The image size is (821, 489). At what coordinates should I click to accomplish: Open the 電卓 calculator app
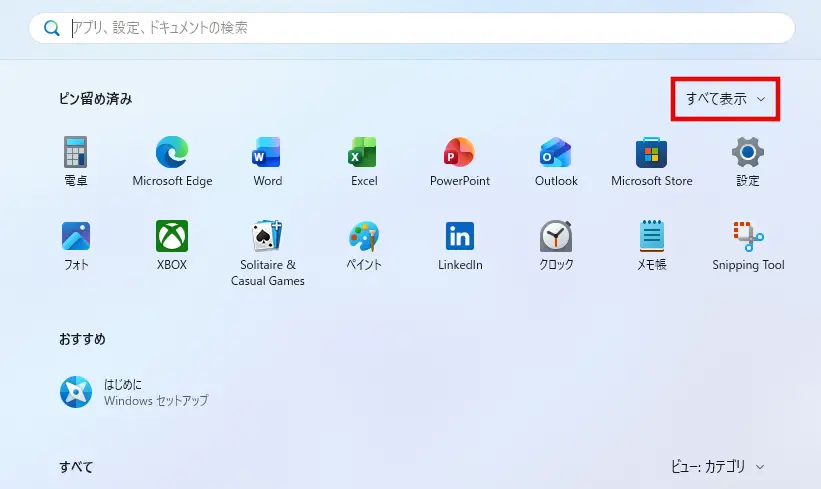pos(75,152)
